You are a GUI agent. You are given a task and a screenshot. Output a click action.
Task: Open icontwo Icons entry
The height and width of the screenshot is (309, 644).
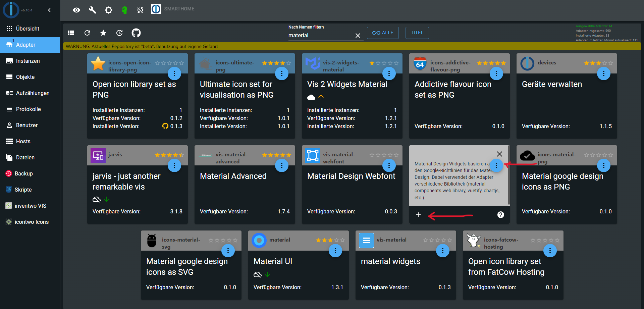[x=30, y=222]
